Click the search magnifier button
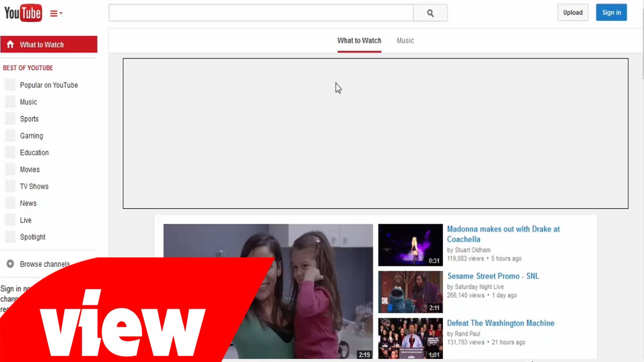Image resolution: width=644 pixels, height=362 pixels. point(430,13)
